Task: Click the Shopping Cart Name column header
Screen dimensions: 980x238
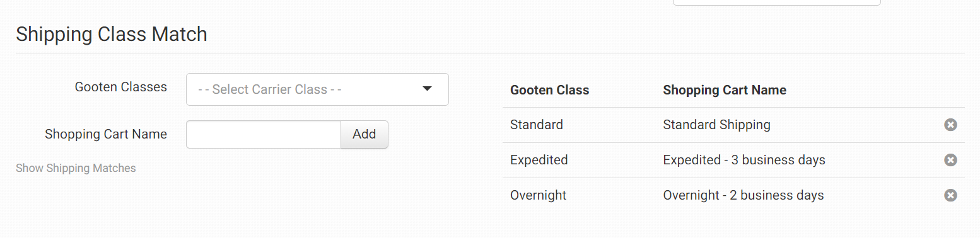Action: tap(725, 90)
